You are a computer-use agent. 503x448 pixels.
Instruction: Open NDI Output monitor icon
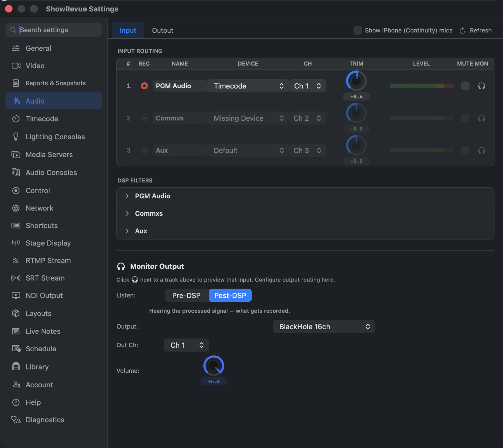(x=16, y=296)
